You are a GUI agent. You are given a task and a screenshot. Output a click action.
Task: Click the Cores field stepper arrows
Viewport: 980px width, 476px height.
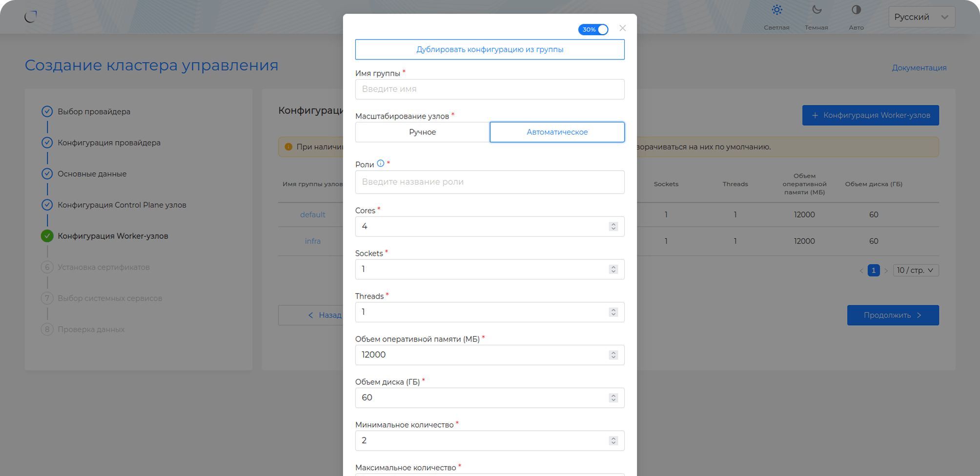tap(613, 226)
